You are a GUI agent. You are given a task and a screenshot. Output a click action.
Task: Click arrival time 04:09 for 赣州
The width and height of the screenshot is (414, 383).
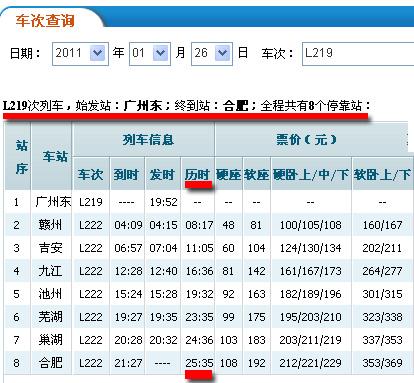128,225
